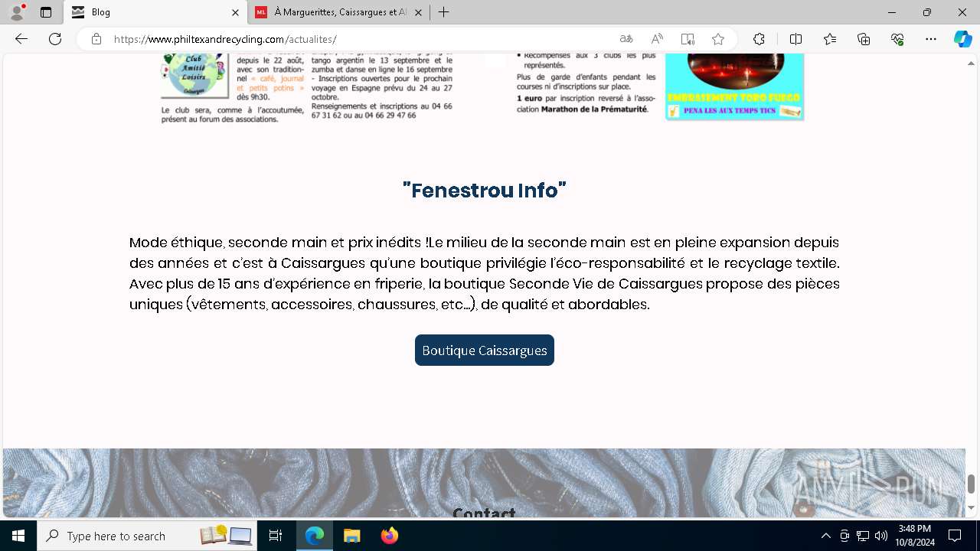Open volume control tray icon

click(881, 536)
